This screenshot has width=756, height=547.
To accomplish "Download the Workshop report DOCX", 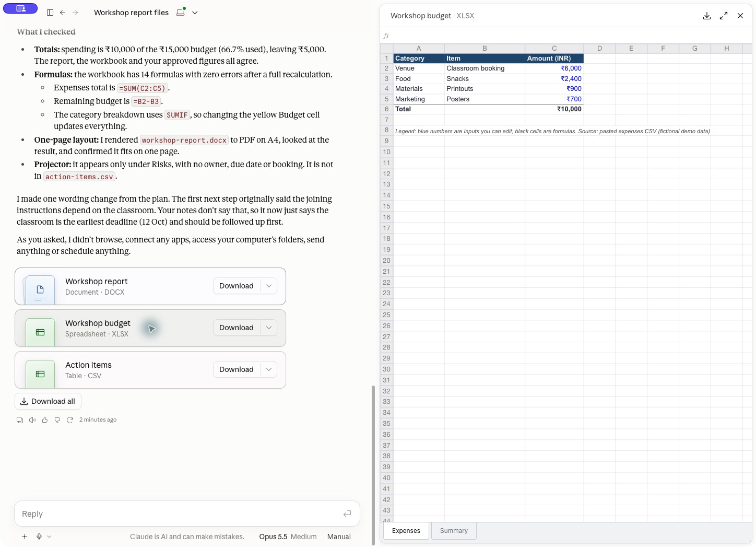I will [x=237, y=286].
